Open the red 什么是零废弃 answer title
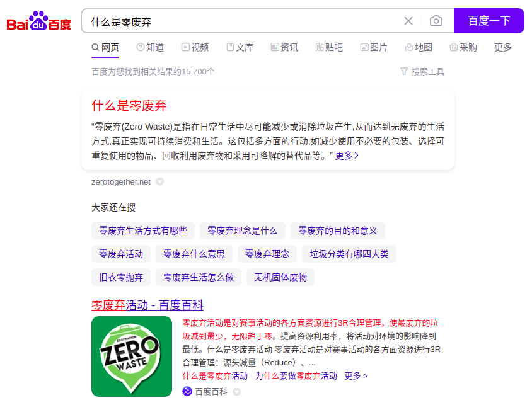The width and height of the screenshot is (532, 405). click(x=129, y=105)
